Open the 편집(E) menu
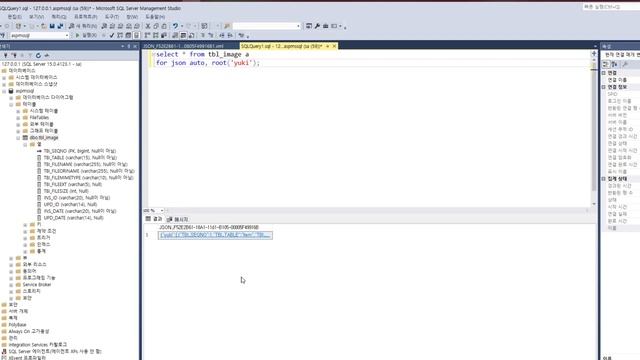The image size is (640, 360). [14, 17]
